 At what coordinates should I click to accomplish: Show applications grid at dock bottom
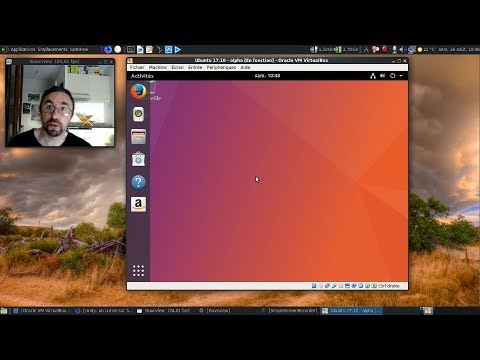[x=138, y=271]
